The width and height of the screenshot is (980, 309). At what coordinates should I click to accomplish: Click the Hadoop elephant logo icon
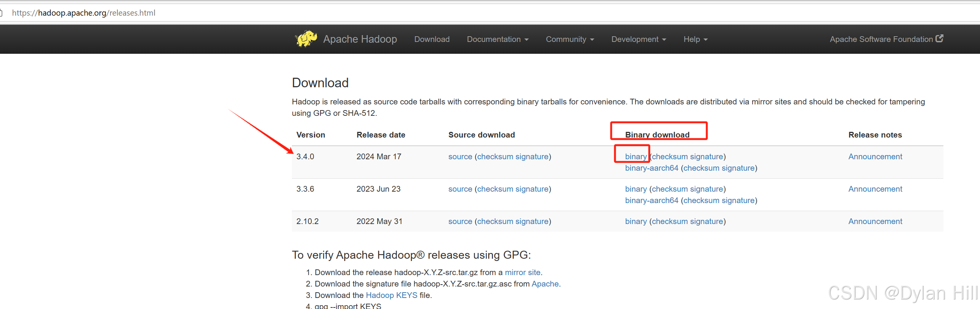point(306,39)
